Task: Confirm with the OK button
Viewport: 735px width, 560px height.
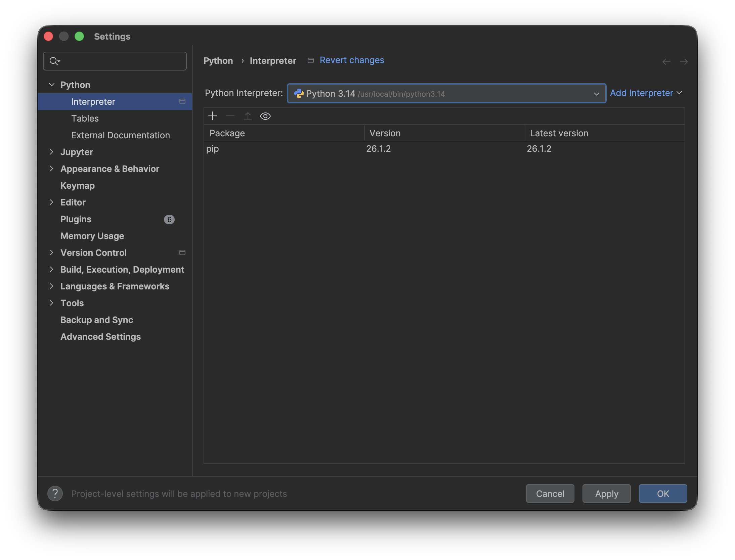Action: click(663, 494)
